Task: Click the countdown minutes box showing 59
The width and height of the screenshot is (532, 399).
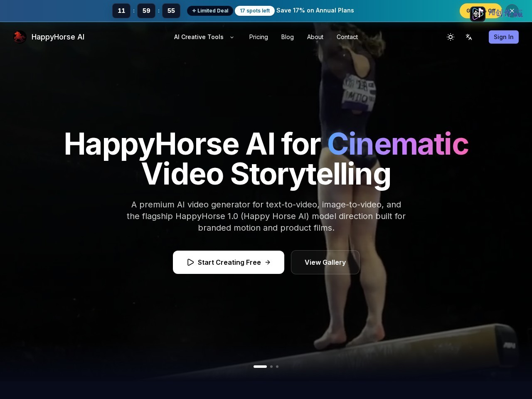Action: [x=146, y=11]
